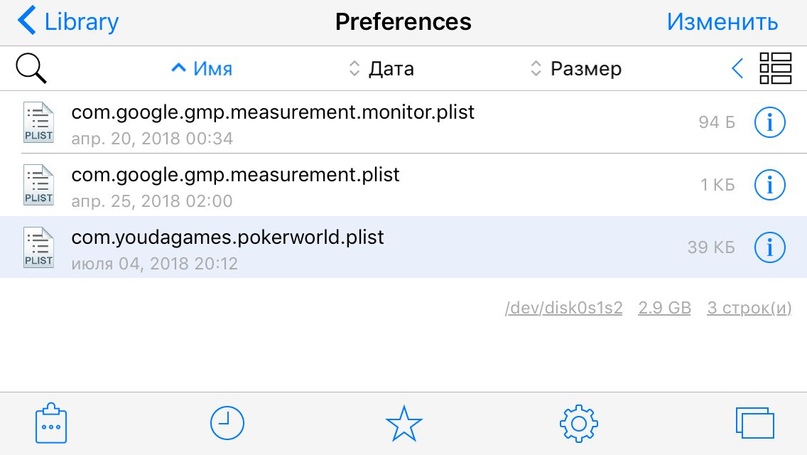Go back to Library
The image size is (807, 455).
[x=68, y=21]
